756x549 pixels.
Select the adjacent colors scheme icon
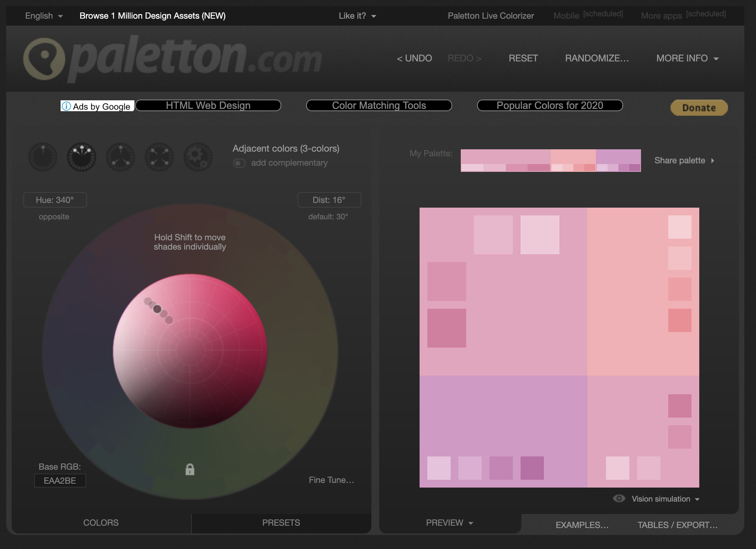click(82, 157)
